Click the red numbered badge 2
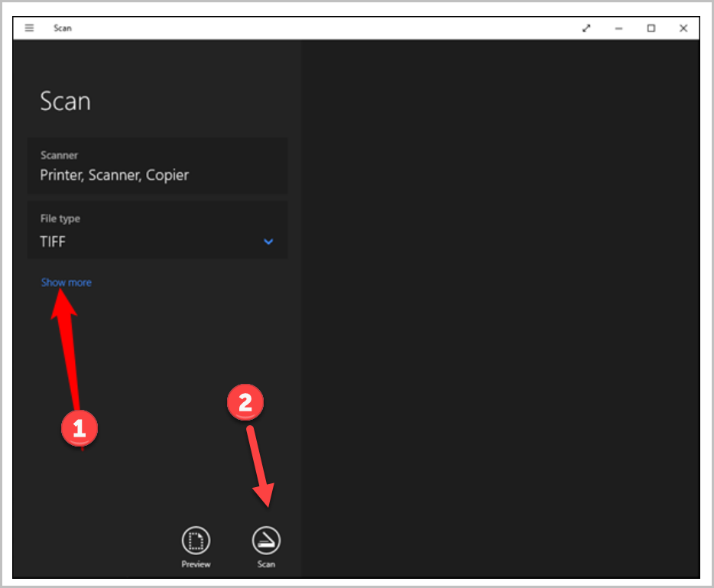Viewport: 714px width, 588px height. point(246,405)
